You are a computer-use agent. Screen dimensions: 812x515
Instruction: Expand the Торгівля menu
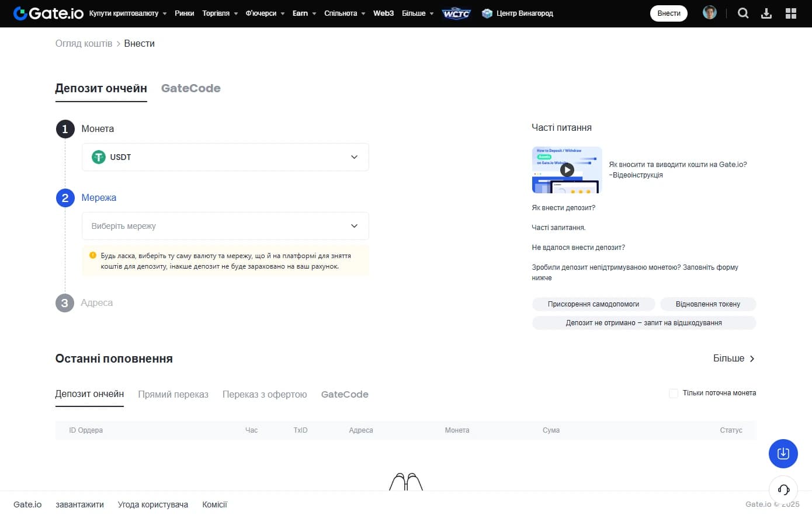pos(220,13)
